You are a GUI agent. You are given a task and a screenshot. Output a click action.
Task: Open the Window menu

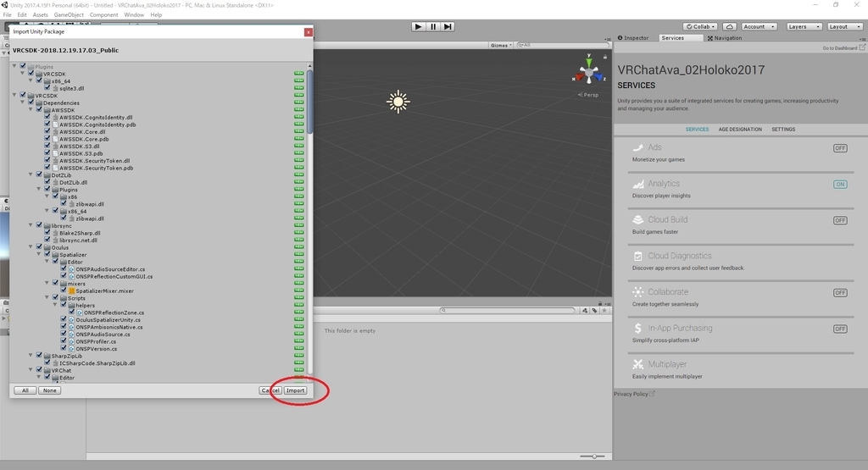coord(134,15)
